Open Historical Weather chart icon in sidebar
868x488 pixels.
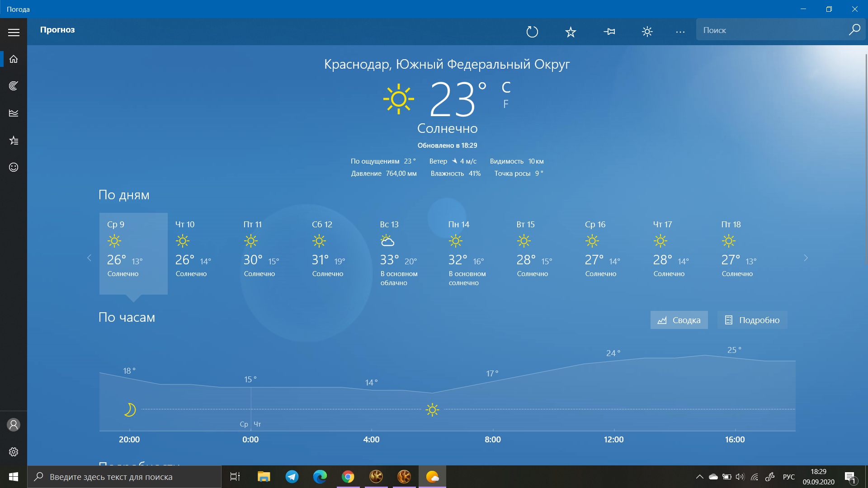[x=14, y=113]
